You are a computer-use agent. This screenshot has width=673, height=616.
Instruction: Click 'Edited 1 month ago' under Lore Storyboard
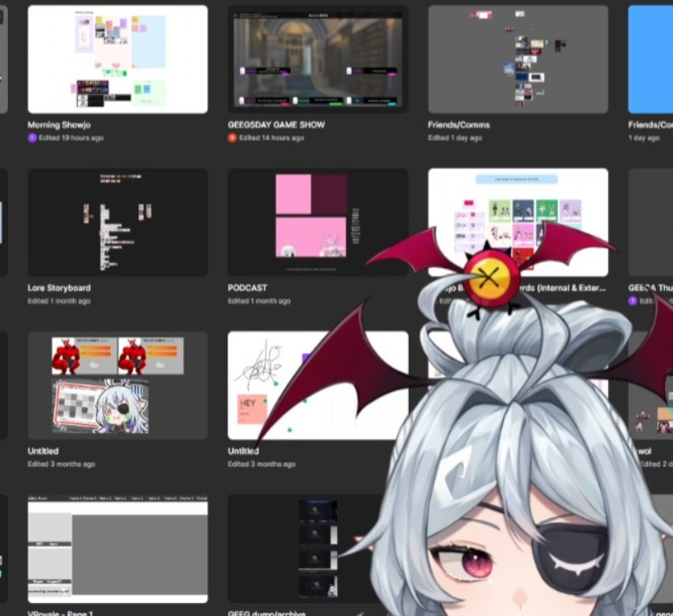tap(59, 300)
